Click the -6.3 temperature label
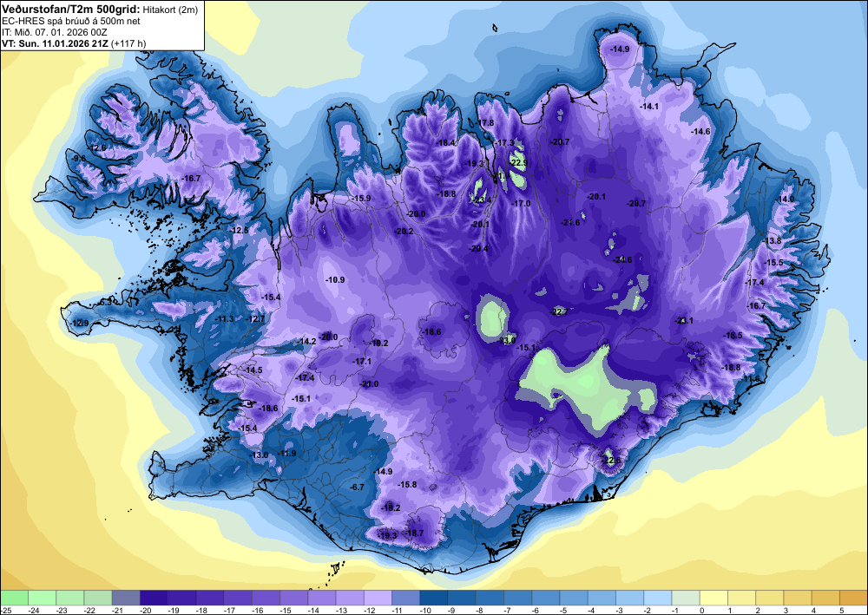868x615 pixels. [x=104, y=303]
